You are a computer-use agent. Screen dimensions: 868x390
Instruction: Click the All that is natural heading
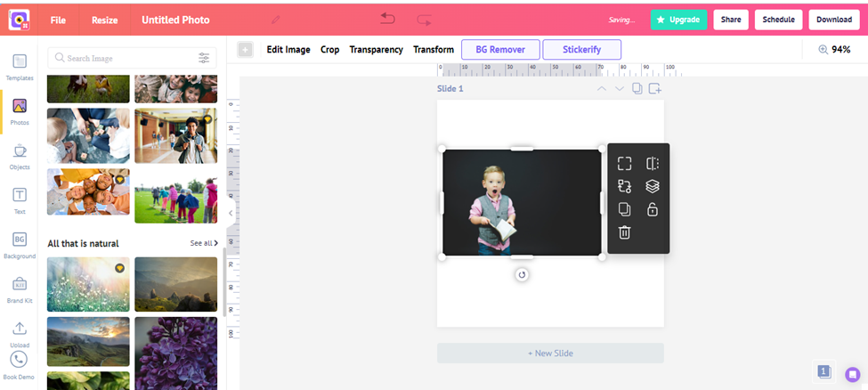pos(83,243)
